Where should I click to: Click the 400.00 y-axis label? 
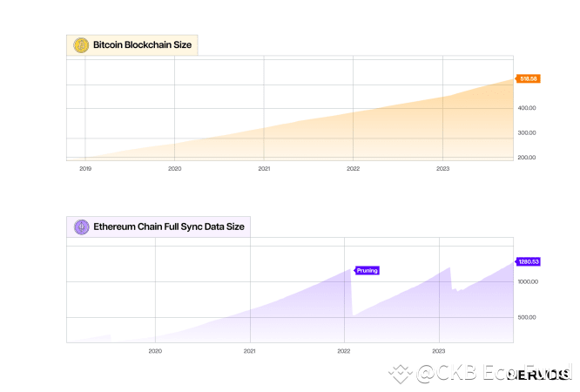[x=526, y=108]
